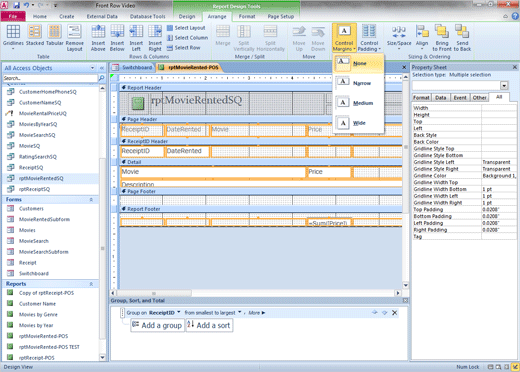
Task: Collapse the Reports group
Action: click(91, 284)
